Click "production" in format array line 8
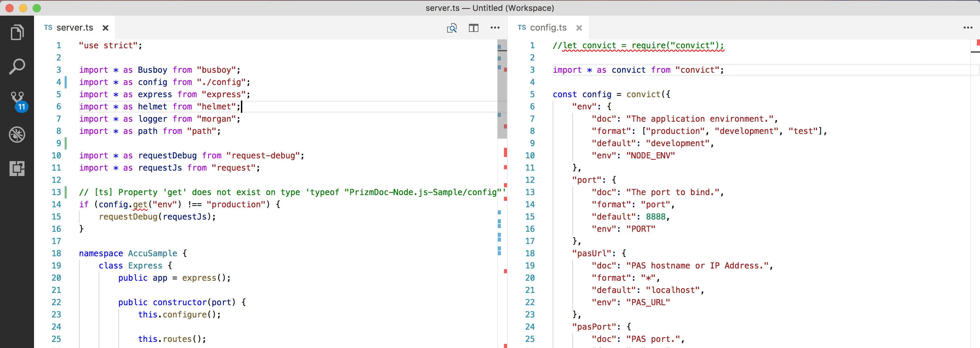This screenshot has width=980, height=348. (x=675, y=131)
